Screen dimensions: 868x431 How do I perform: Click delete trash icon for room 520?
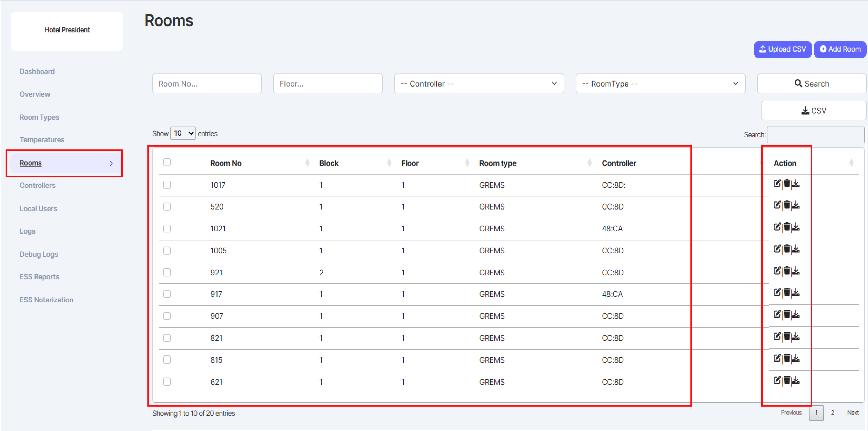787,205
